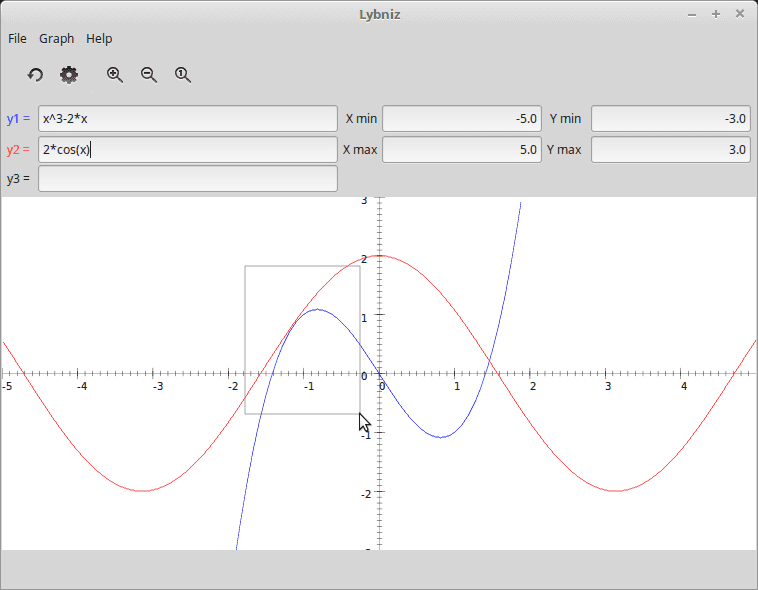Open the Help menu
The height and width of the screenshot is (590, 758).
click(x=99, y=39)
